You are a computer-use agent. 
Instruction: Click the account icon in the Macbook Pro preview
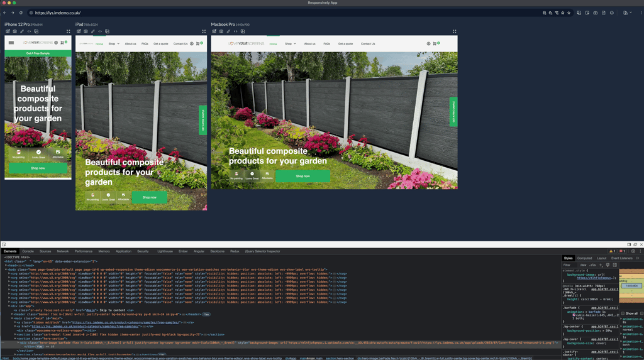point(428,43)
